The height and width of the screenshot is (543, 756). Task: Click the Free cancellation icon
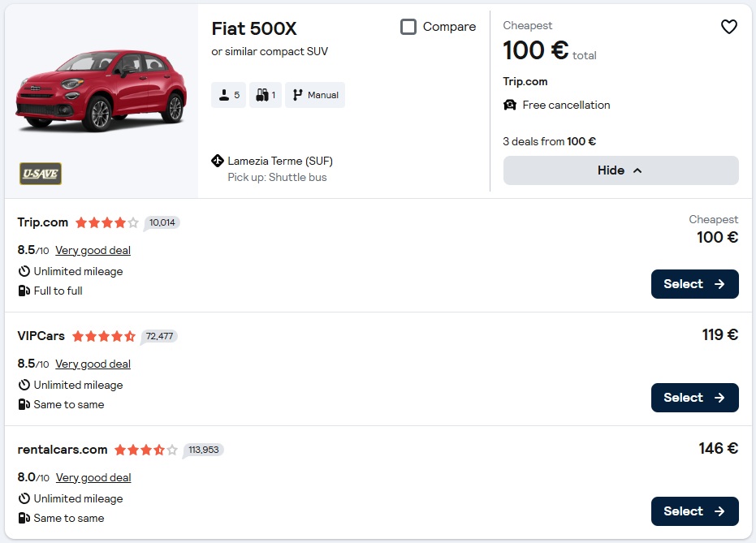[x=510, y=105]
